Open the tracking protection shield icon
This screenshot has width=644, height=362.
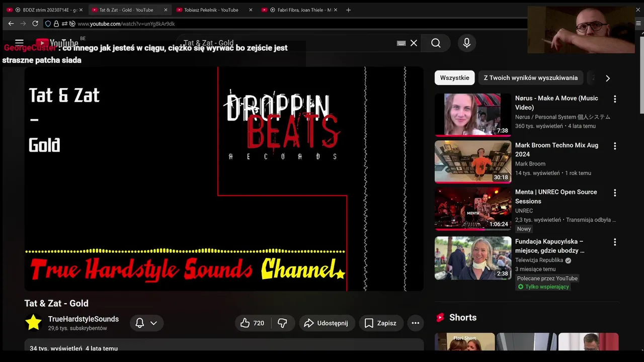pos(48,24)
